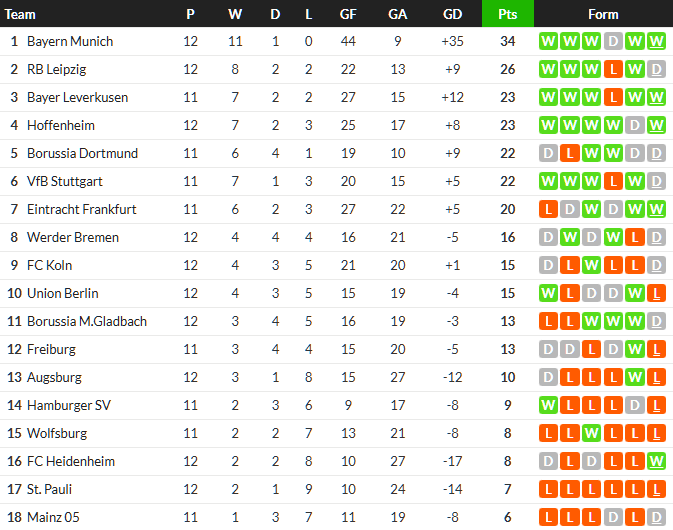Click the Form column header
The width and height of the screenshot is (673, 530).
(603, 14)
